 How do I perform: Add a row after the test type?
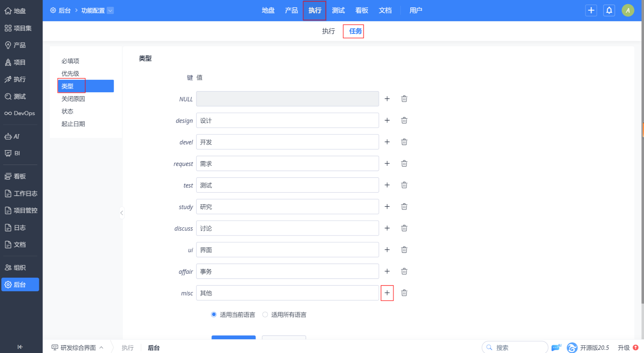coord(387,185)
